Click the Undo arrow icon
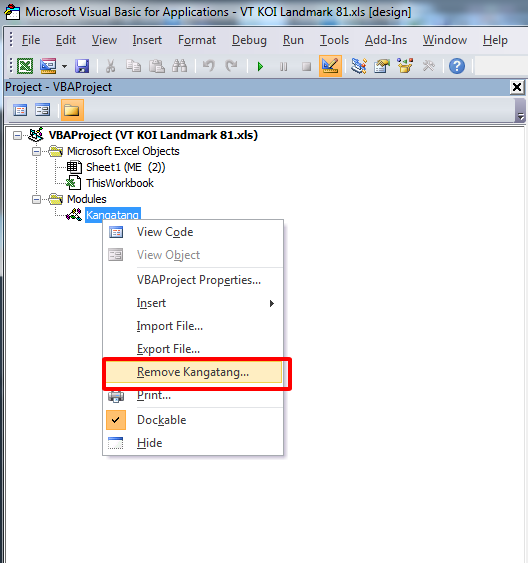 coord(209,66)
